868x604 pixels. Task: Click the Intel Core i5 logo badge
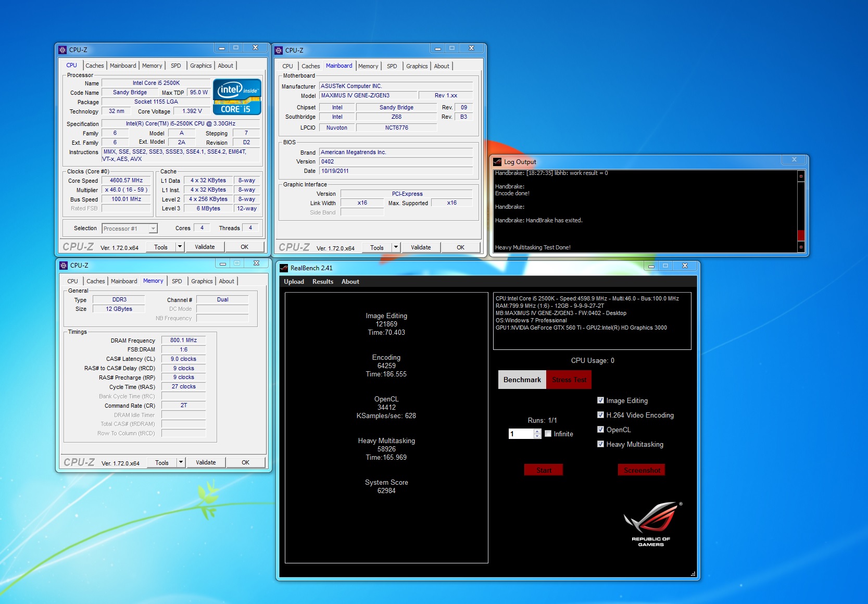point(237,97)
